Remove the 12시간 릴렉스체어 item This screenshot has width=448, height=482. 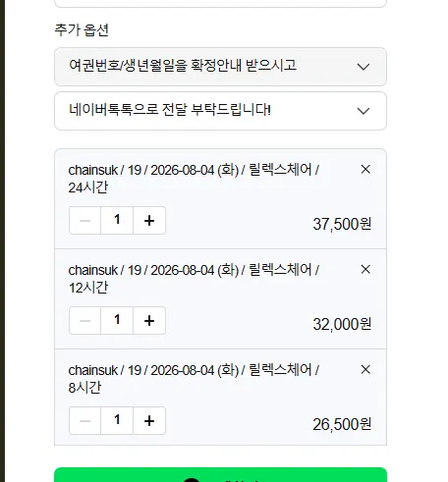[365, 269]
